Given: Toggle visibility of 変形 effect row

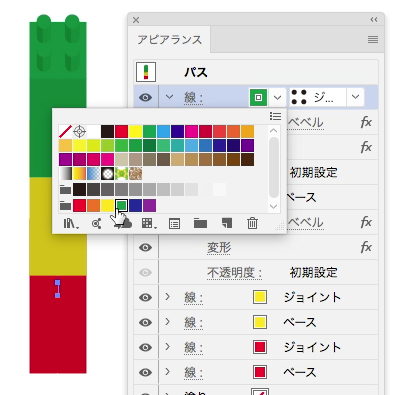Looking at the screenshot, I should (x=145, y=247).
